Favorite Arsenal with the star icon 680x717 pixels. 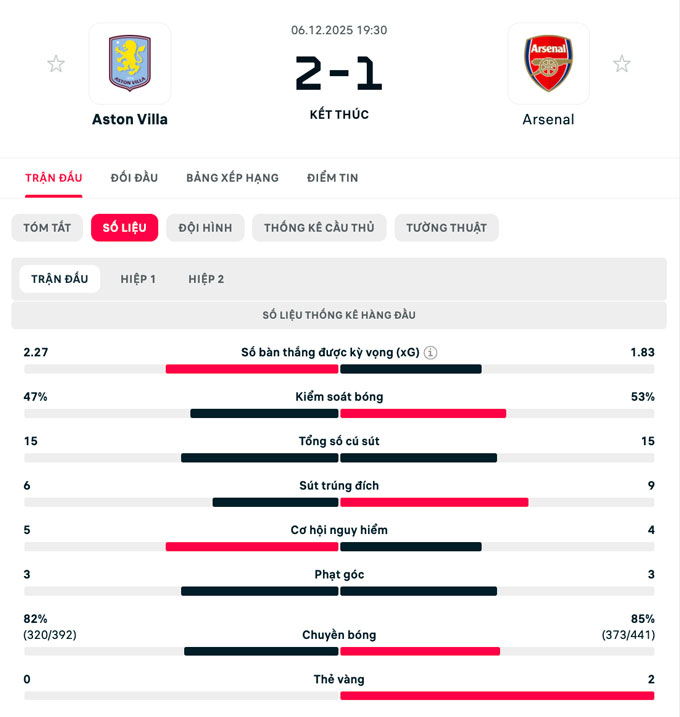pos(622,64)
